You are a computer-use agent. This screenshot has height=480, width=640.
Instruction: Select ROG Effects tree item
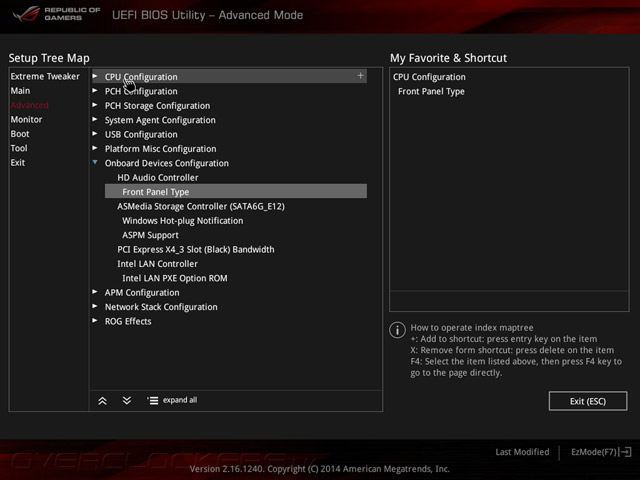[128, 321]
